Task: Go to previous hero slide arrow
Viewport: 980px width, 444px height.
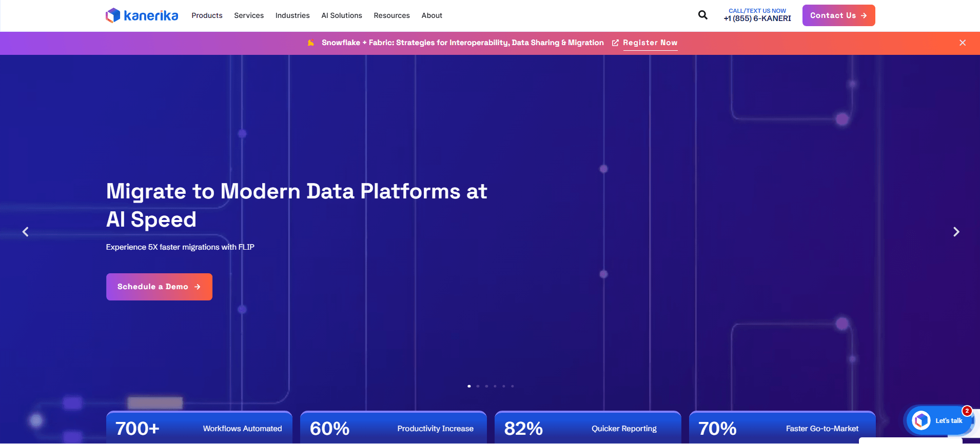Action: click(26, 232)
